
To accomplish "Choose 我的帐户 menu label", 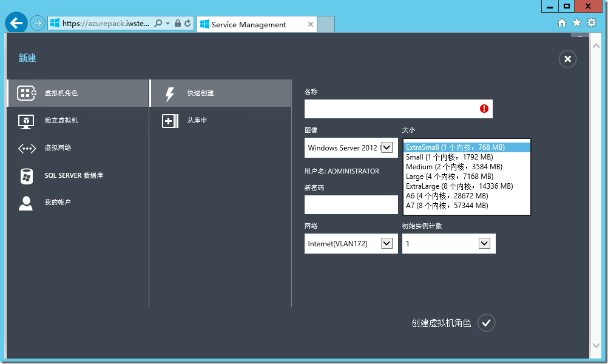I will click(58, 202).
